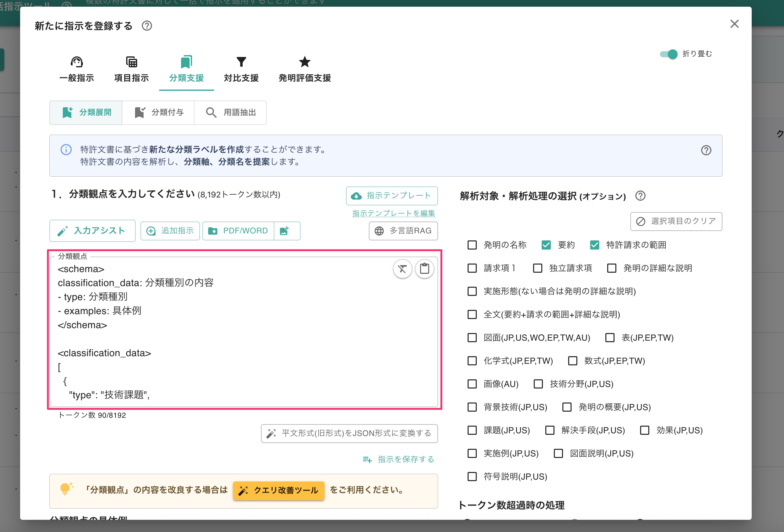The width and height of the screenshot is (784, 532).
Task: Click help icon beside 解析対象・解析処理の選択
Action: [640, 196]
